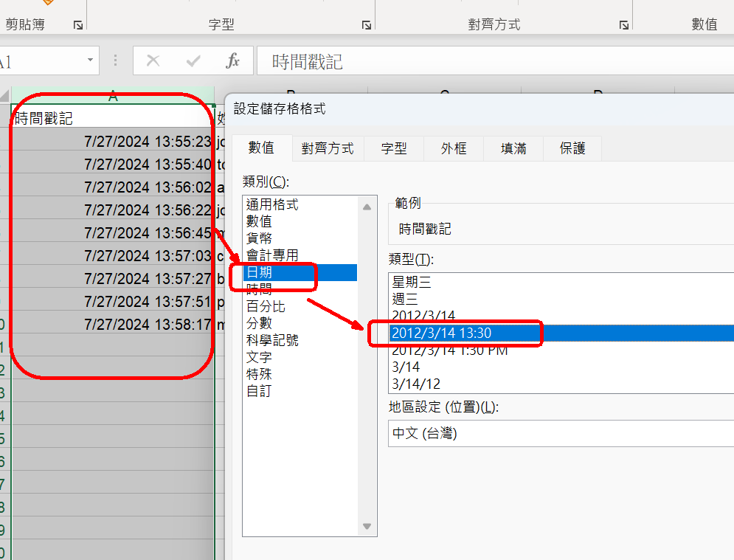The height and width of the screenshot is (560, 734).
Task: Switch to the 對齊方式 tab
Action: pyautogui.click(x=328, y=148)
